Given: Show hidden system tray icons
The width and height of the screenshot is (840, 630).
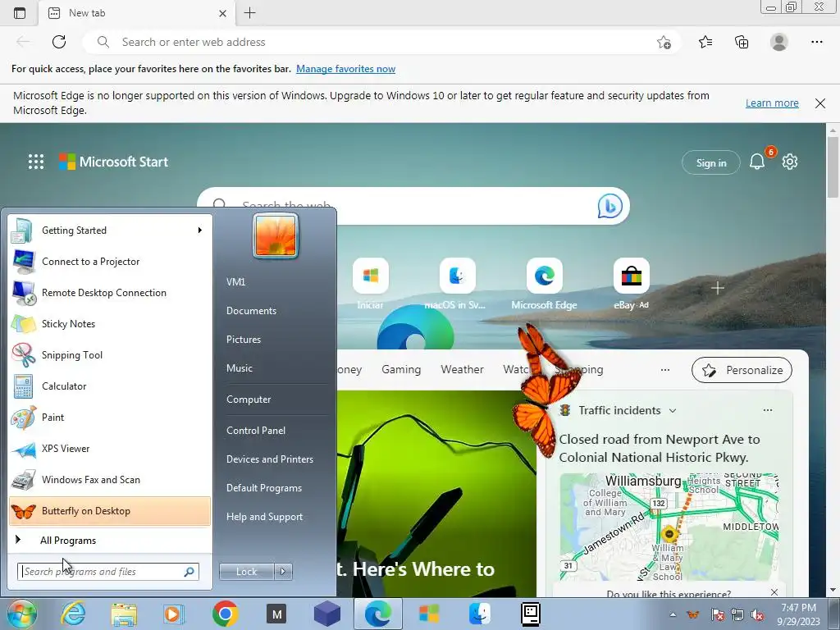Looking at the screenshot, I should pos(673,614).
